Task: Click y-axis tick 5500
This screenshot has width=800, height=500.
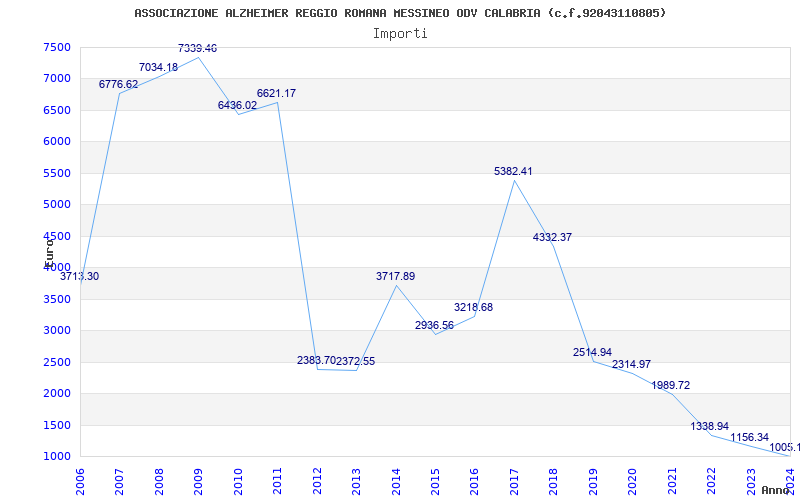Action: point(57,173)
